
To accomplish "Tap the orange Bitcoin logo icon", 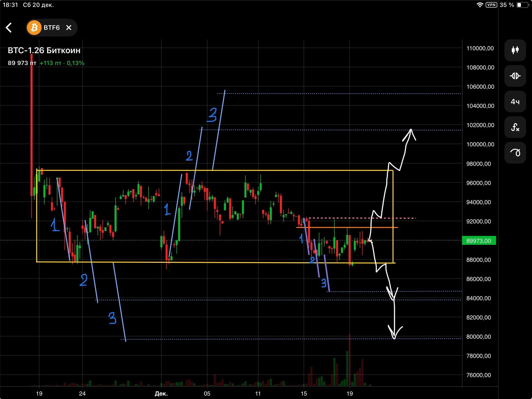I will (x=34, y=28).
